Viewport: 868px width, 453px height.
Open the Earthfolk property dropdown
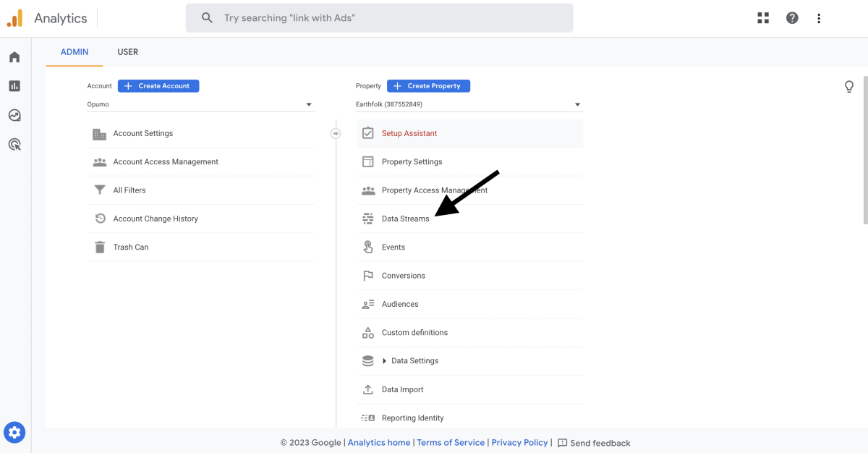coord(469,104)
